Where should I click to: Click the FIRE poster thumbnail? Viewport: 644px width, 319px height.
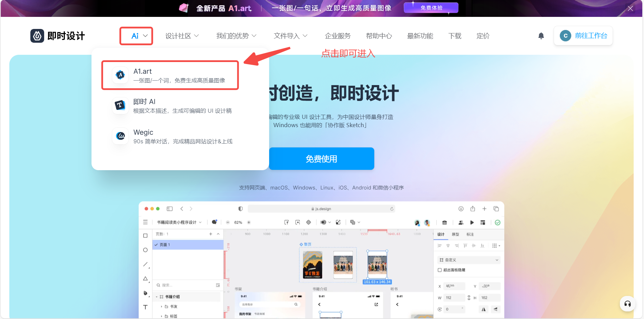click(313, 265)
